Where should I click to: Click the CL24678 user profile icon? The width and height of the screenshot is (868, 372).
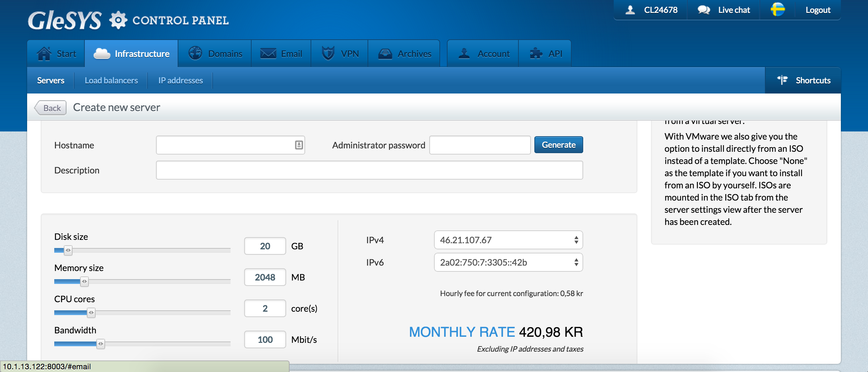point(630,10)
